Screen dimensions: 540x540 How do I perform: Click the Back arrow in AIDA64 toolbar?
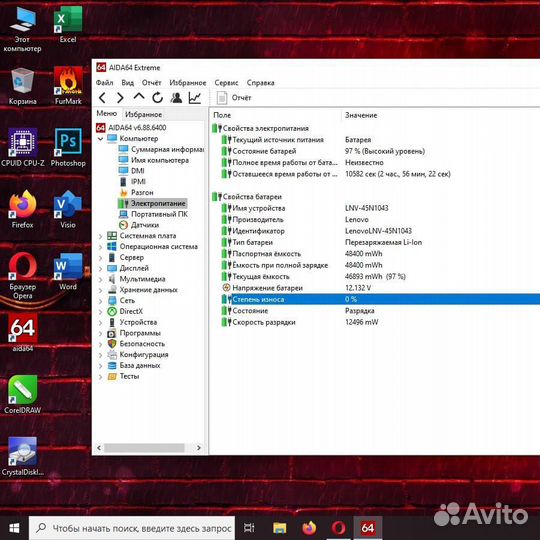tap(102, 98)
